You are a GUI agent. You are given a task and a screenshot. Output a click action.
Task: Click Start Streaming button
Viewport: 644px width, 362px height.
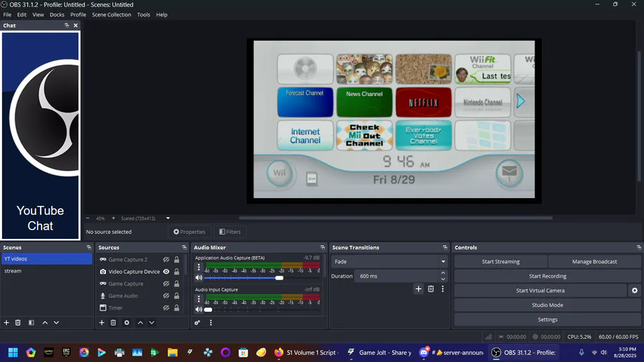click(501, 261)
